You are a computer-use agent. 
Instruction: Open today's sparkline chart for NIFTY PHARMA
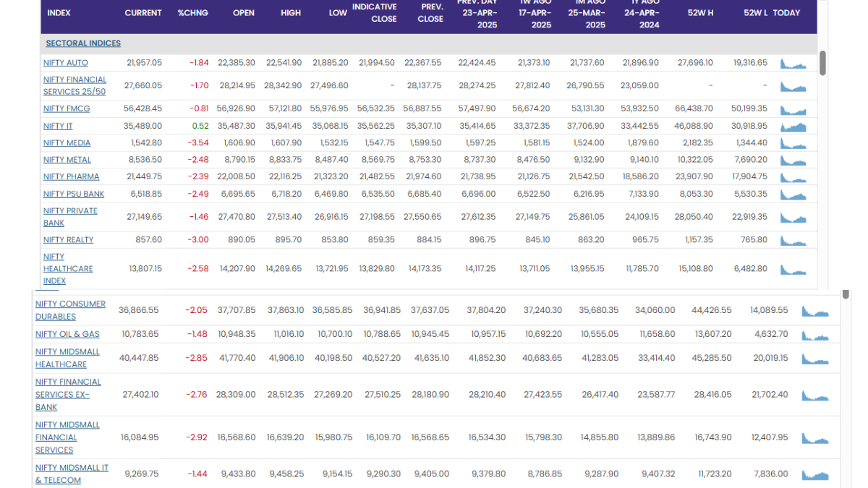793,176
